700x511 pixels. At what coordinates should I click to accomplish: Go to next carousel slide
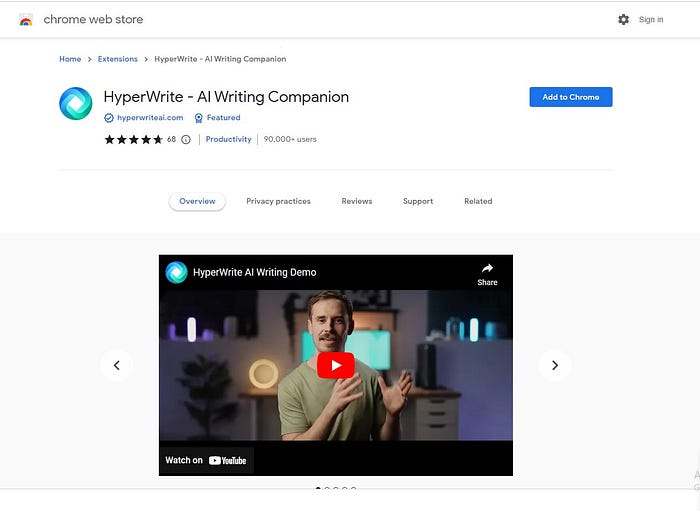(555, 365)
